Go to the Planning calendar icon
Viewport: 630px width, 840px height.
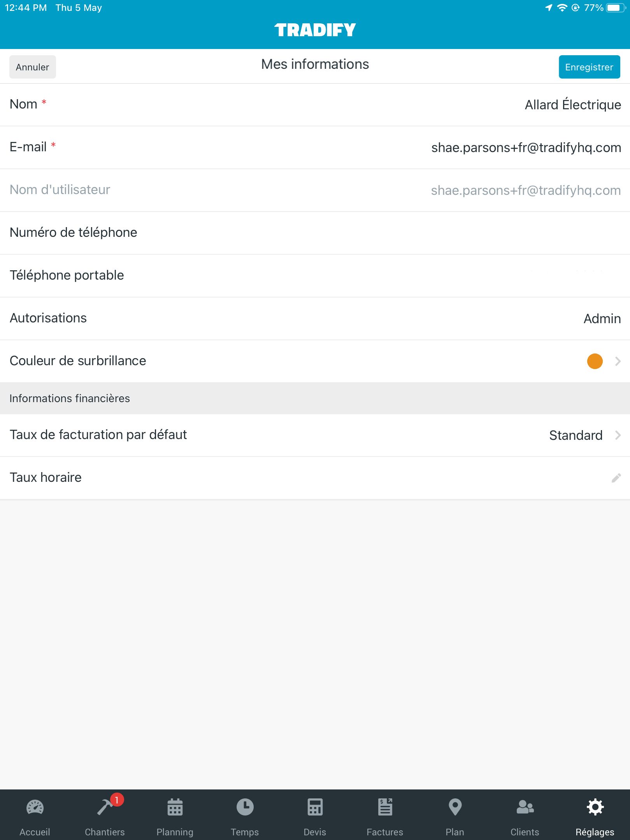(175, 807)
